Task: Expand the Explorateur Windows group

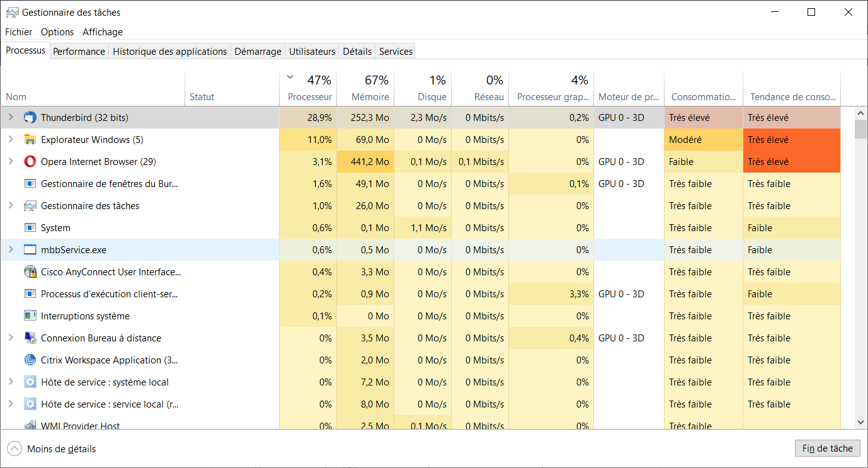Action: click(x=10, y=140)
